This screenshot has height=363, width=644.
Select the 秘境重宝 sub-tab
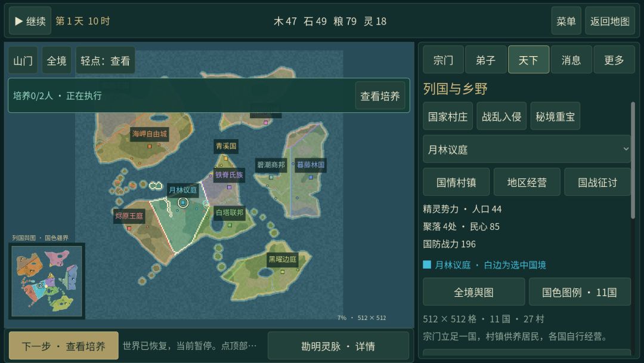[555, 116]
